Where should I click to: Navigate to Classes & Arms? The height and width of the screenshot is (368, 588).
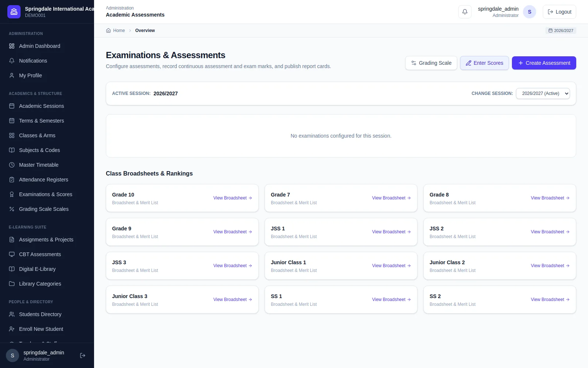[x=47, y=135]
